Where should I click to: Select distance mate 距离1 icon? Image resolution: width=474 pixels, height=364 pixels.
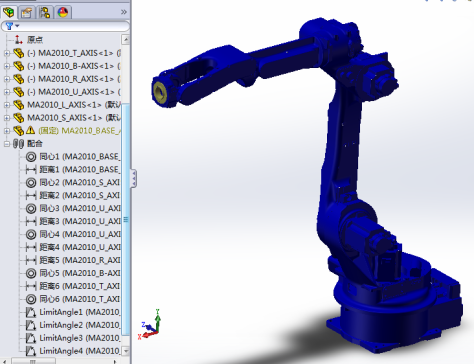coord(31,170)
